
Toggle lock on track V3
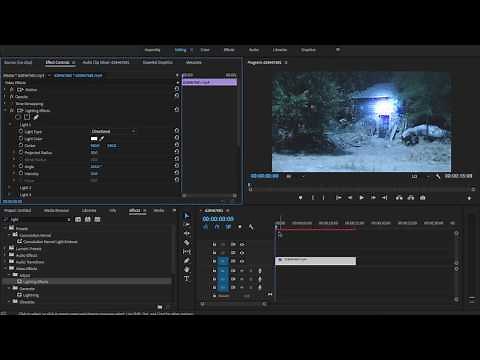[x=214, y=244]
